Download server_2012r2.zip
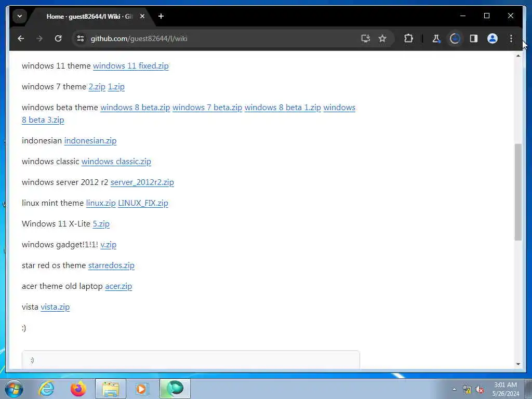The image size is (532, 399). pos(142,182)
